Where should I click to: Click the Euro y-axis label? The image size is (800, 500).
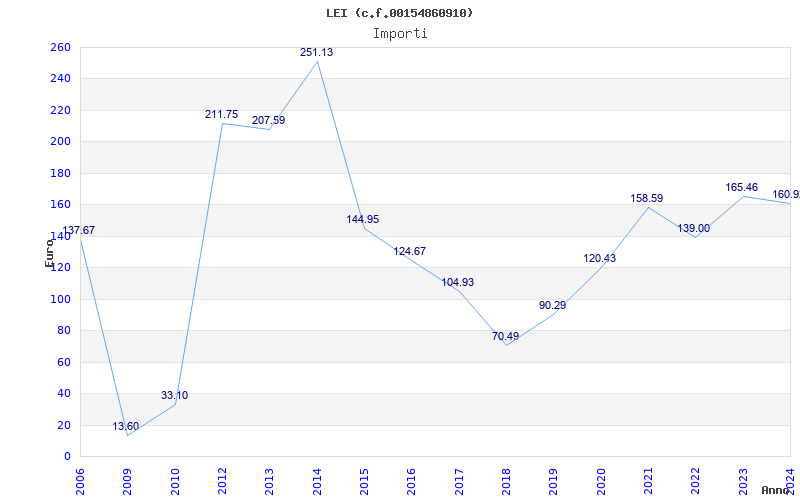point(49,253)
